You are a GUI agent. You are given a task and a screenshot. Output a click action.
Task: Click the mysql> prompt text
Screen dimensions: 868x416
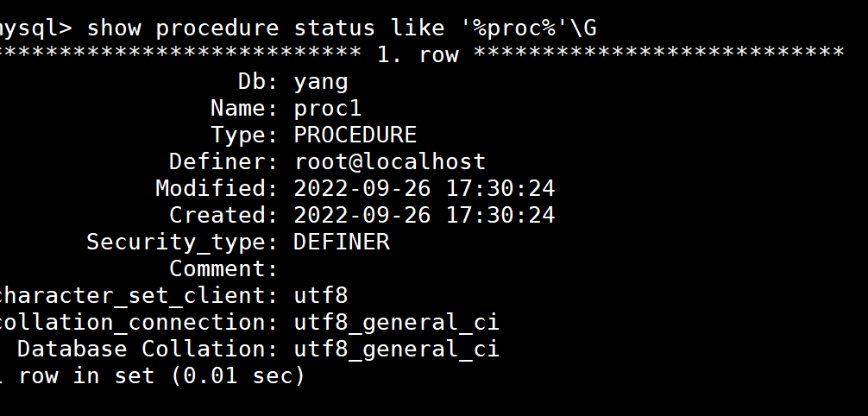coord(36,28)
